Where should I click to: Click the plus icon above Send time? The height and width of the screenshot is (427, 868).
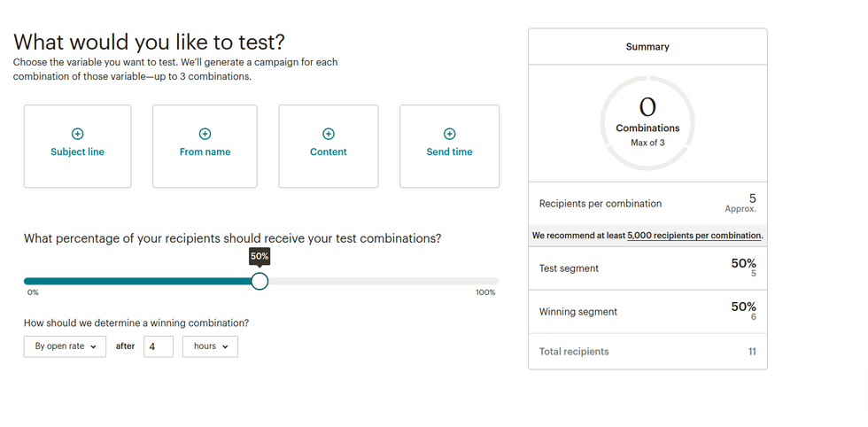click(x=449, y=134)
